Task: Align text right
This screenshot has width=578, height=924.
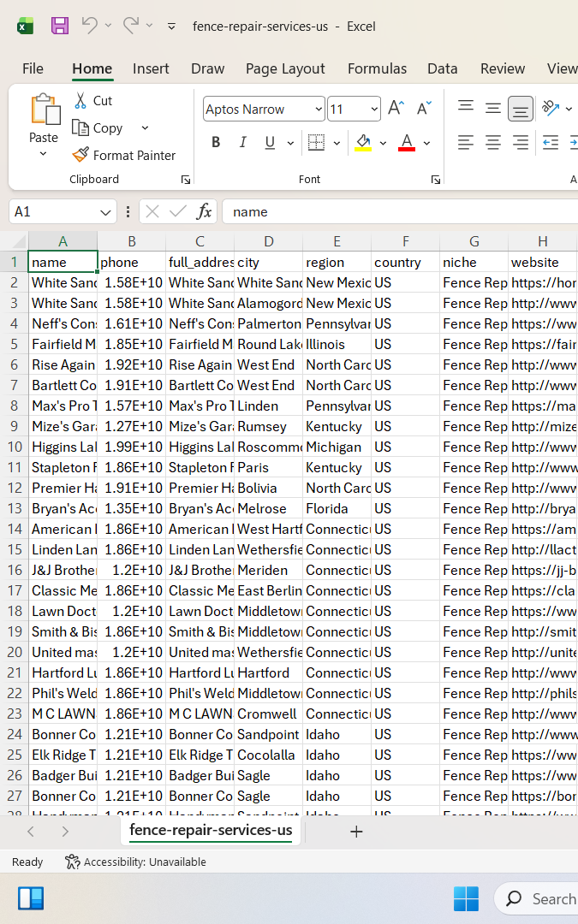Action: pos(521,142)
